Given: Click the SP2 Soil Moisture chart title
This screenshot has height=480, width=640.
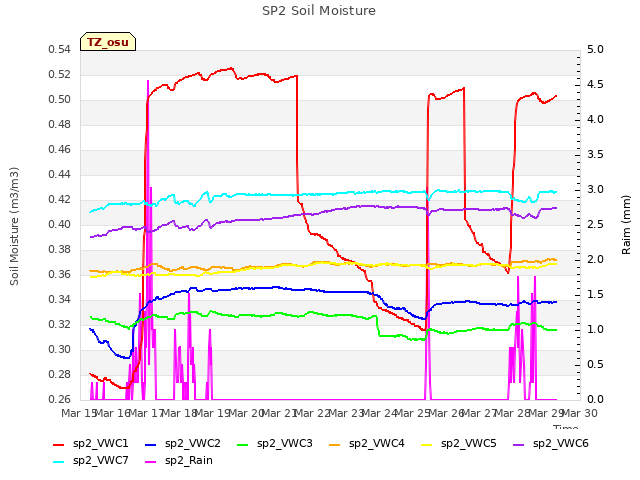Looking at the screenshot, I should point(319,11).
